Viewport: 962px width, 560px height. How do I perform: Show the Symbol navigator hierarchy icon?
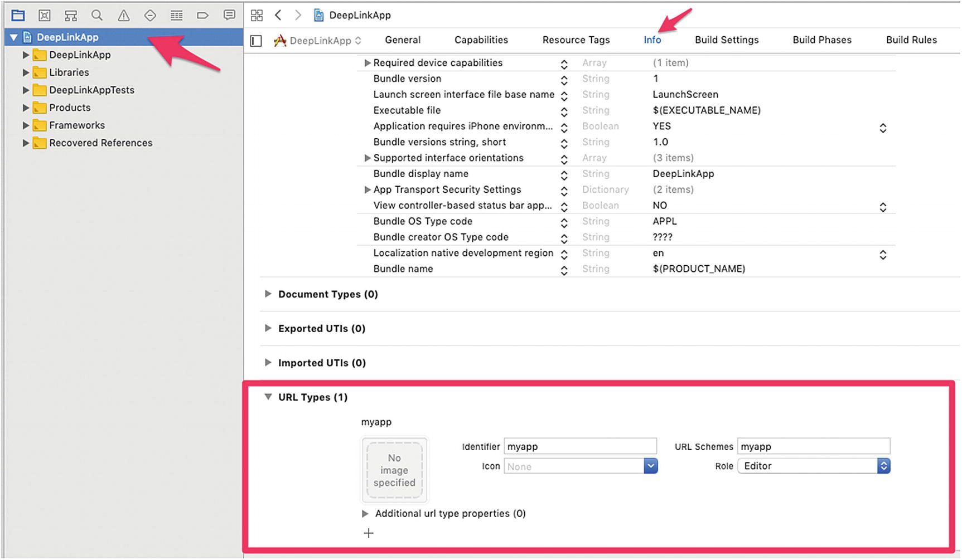(71, 15)
